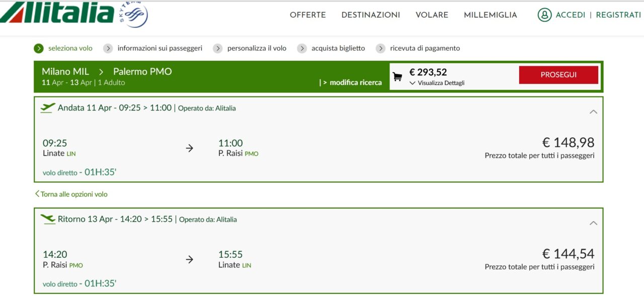Image resolution: width=644 pixels, height=296 pixels.
Task: Click the red PROSEGUI button
Action: tap(558, 75)
